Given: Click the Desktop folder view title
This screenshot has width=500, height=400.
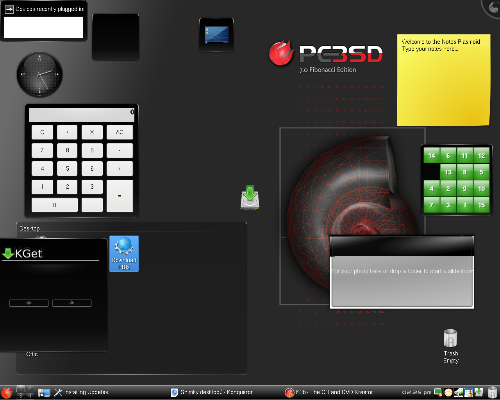Looking at the screenshot, I should click(x=30, y=228).
